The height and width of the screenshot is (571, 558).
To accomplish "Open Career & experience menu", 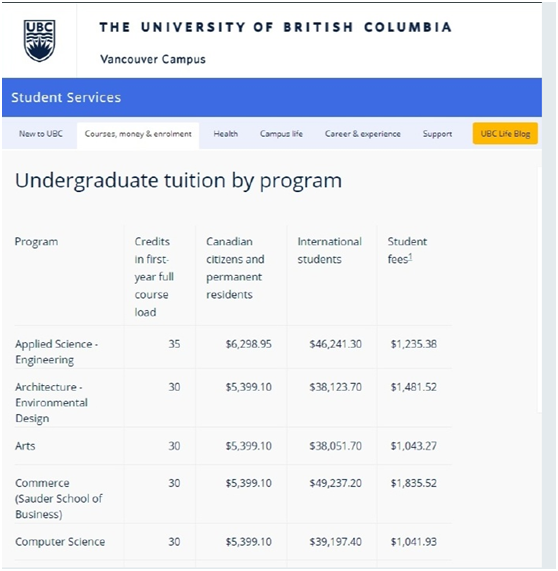I will 362,134.
